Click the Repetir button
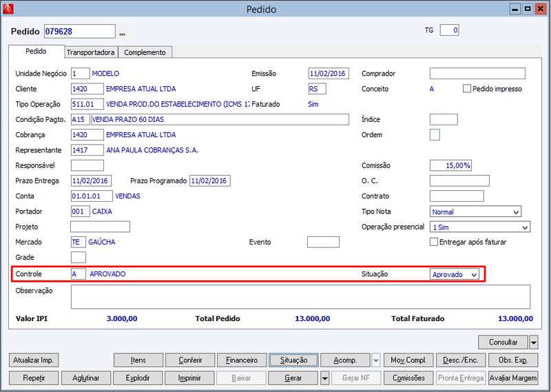The height and width of the screenshot is (392, 551). click(x=34, y=378)
